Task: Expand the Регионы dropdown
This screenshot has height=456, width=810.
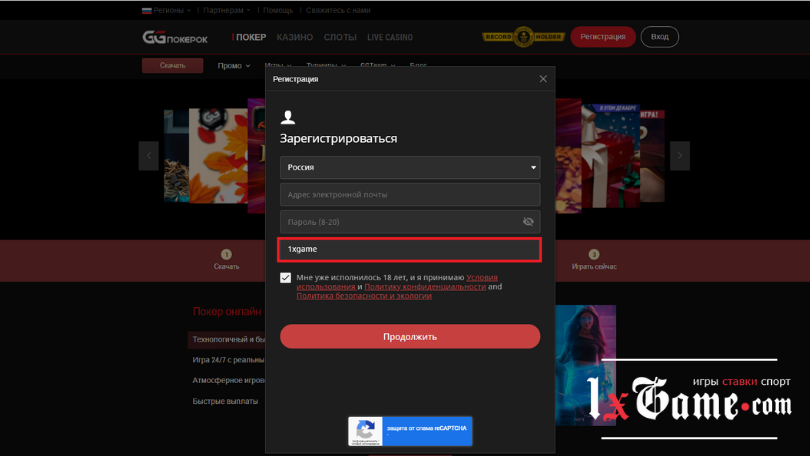Action: 171,10
